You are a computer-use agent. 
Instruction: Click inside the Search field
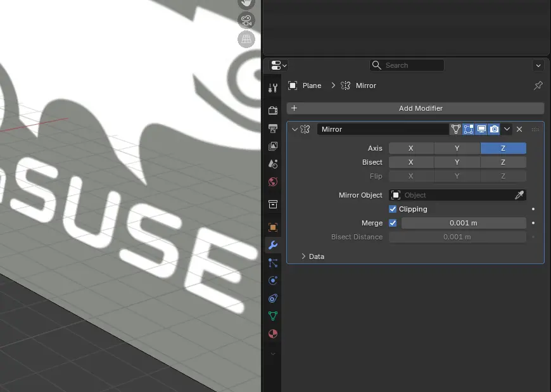pos(408,65)
